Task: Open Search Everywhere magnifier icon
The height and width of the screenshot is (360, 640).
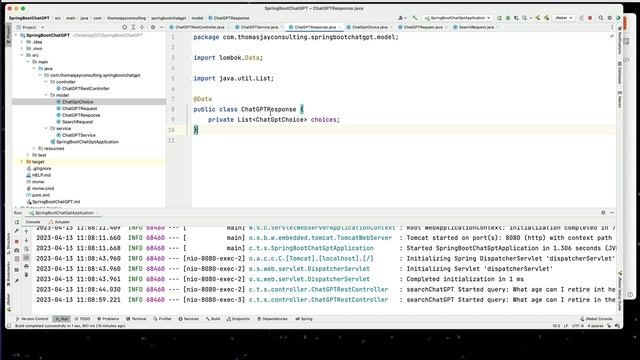Action: pyautogui.click(x=601, y=18)
